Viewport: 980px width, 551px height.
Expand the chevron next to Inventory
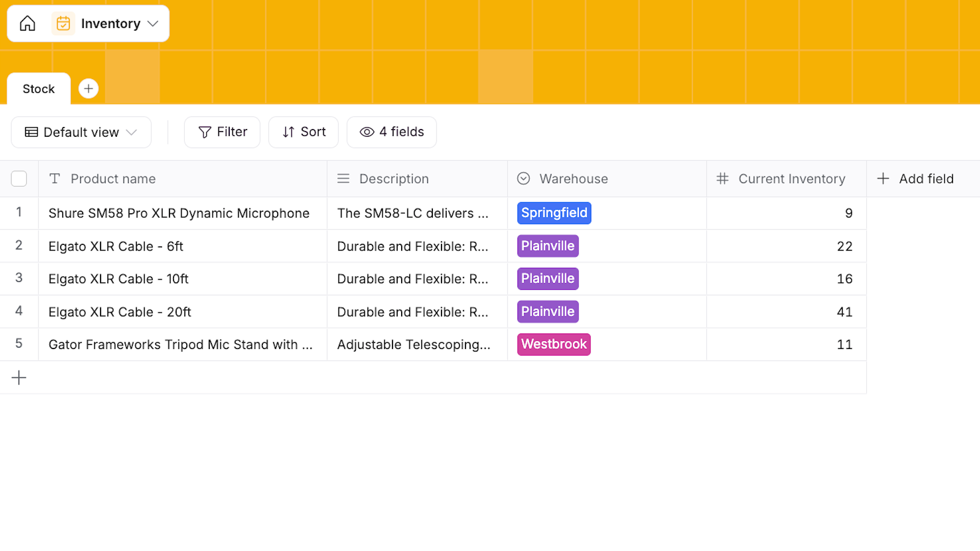tap(153, 23)
